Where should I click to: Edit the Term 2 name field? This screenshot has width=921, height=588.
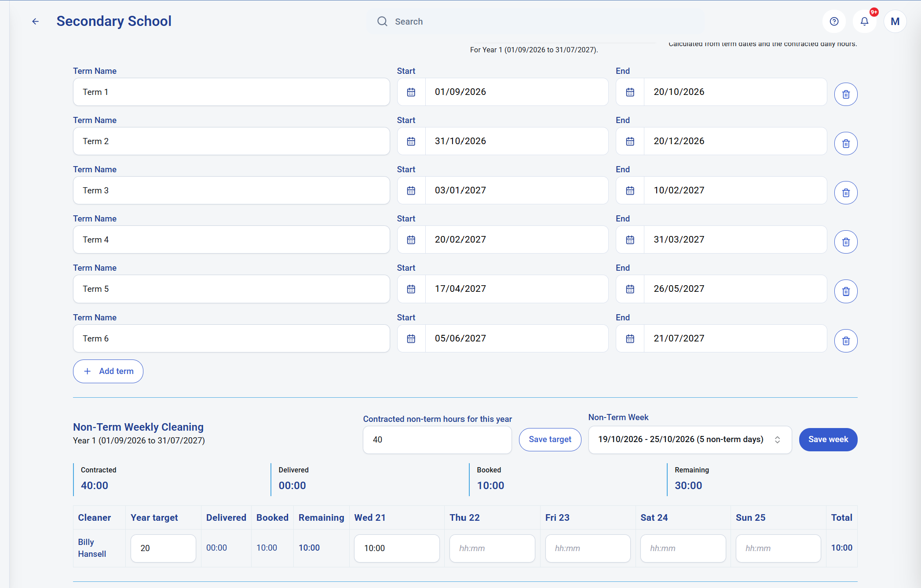tap(231, 141)
